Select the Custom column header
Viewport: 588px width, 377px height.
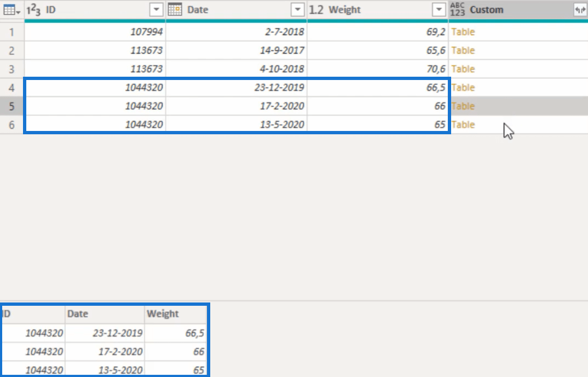pos(518,10)
